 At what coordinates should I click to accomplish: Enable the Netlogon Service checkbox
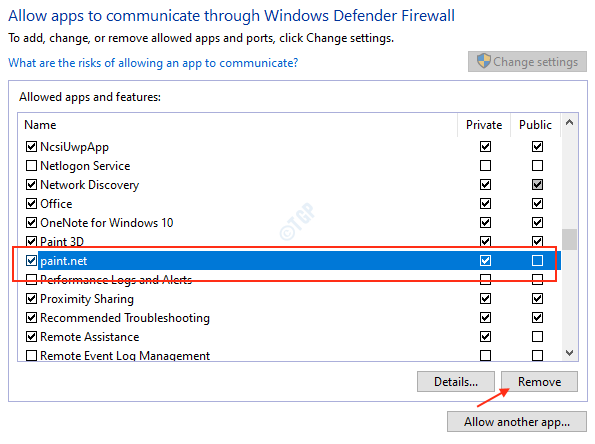click(31, 165)
